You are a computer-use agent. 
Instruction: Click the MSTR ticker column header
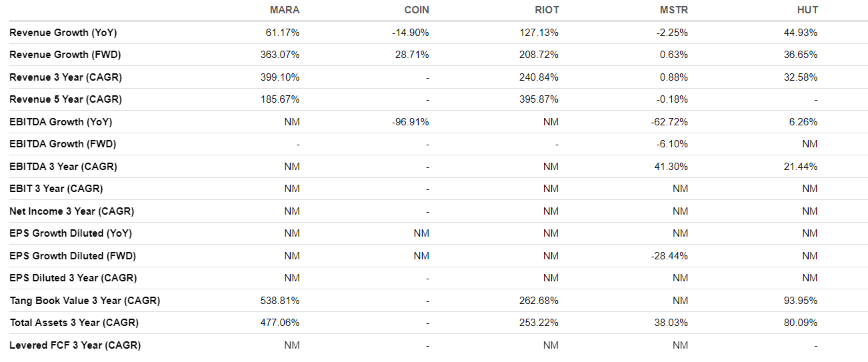click(674, 10)
